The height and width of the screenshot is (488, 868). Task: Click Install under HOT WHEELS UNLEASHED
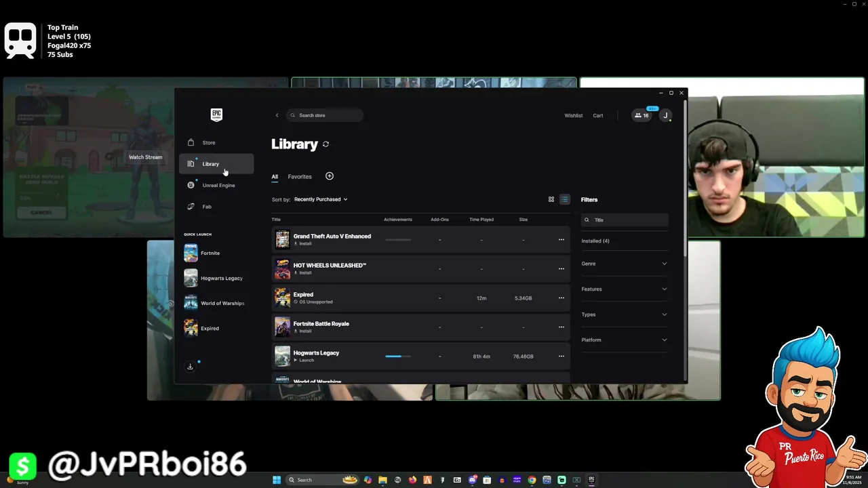[x=303, y=272]
